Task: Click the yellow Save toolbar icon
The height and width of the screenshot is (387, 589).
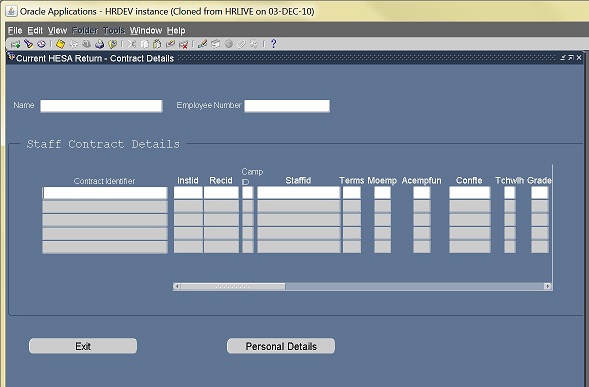Action: (x=60, y=44)
